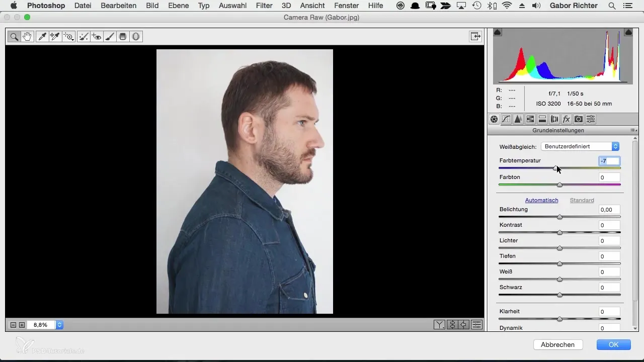The height and width of the screenshot is (362, 644).
Task: Open Notification Center in menu bar
Action: coord(627,6)
